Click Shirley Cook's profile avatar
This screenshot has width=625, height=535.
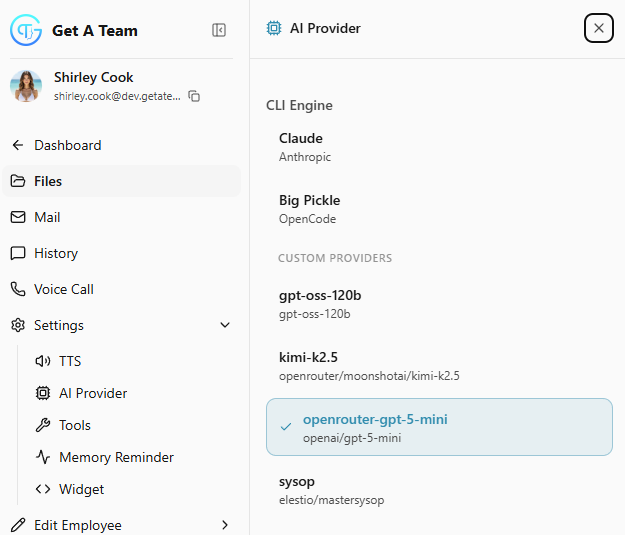pos(26,86)
